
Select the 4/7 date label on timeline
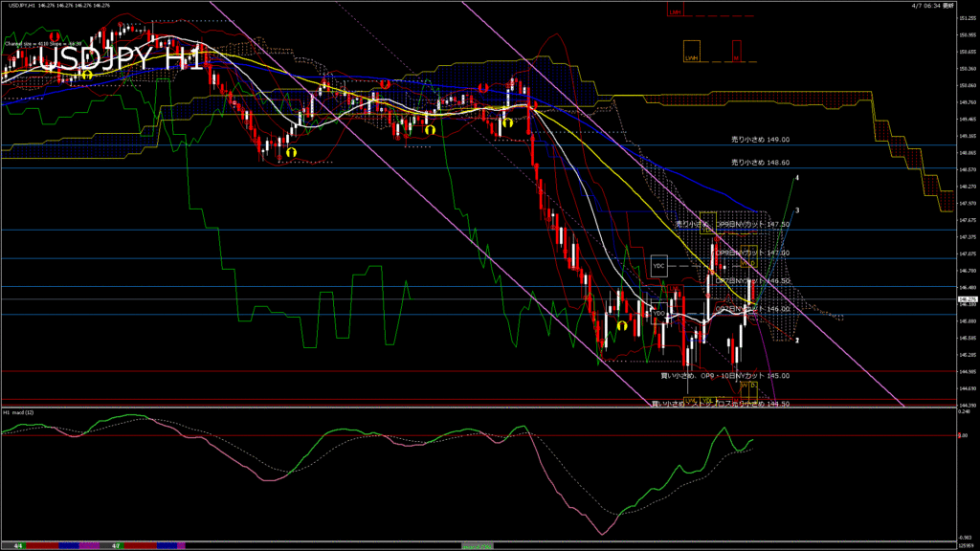coord(115,545)
